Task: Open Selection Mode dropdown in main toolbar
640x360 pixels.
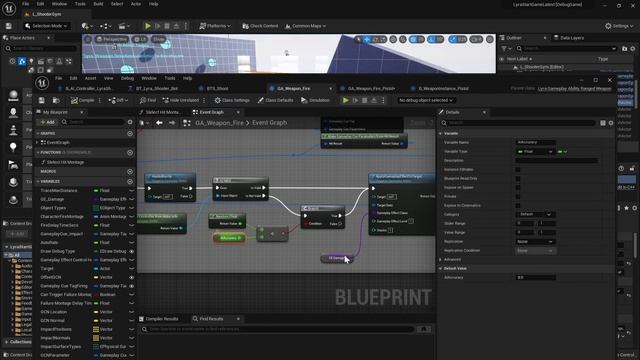Action: [x=47, y=26]
